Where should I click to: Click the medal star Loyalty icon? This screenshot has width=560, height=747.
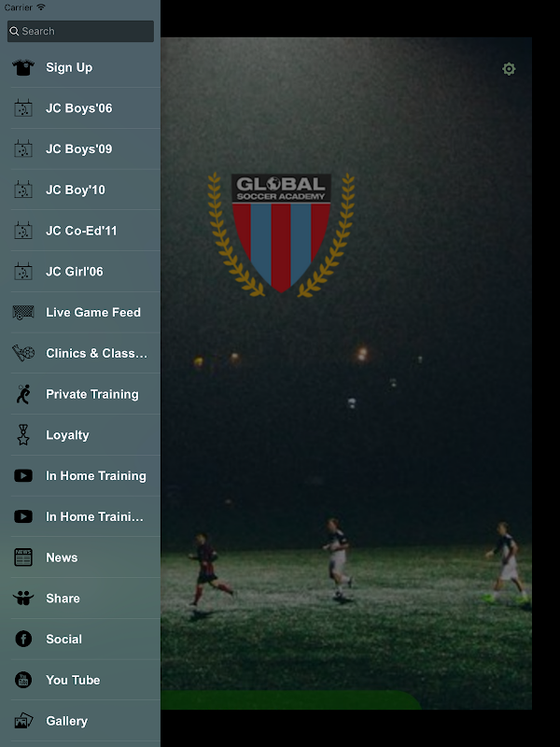pyautogui.click(x=22, y=435)
